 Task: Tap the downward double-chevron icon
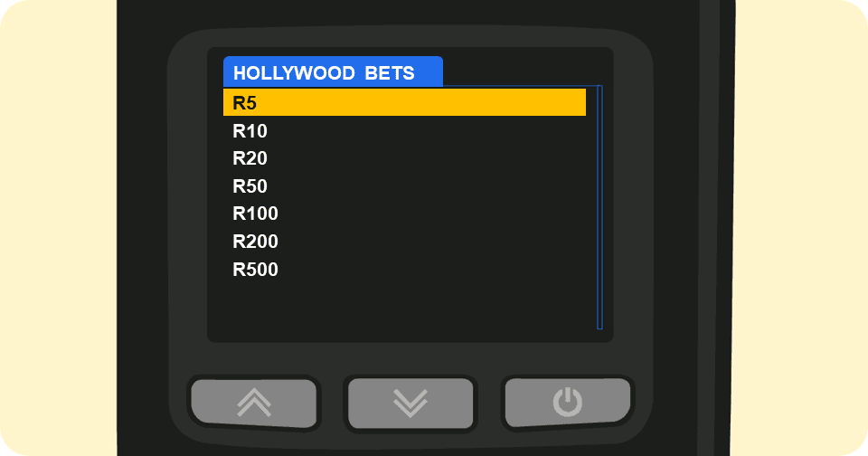click(410, 403)
